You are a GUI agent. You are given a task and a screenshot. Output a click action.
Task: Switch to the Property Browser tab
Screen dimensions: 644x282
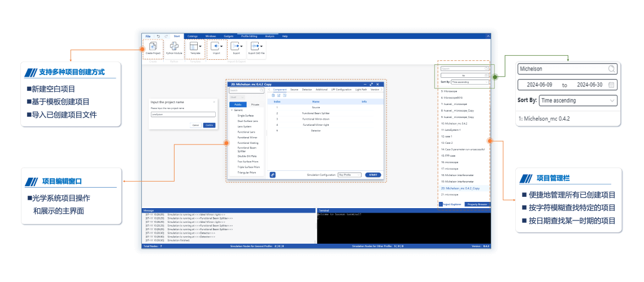(x=477, y=204)
